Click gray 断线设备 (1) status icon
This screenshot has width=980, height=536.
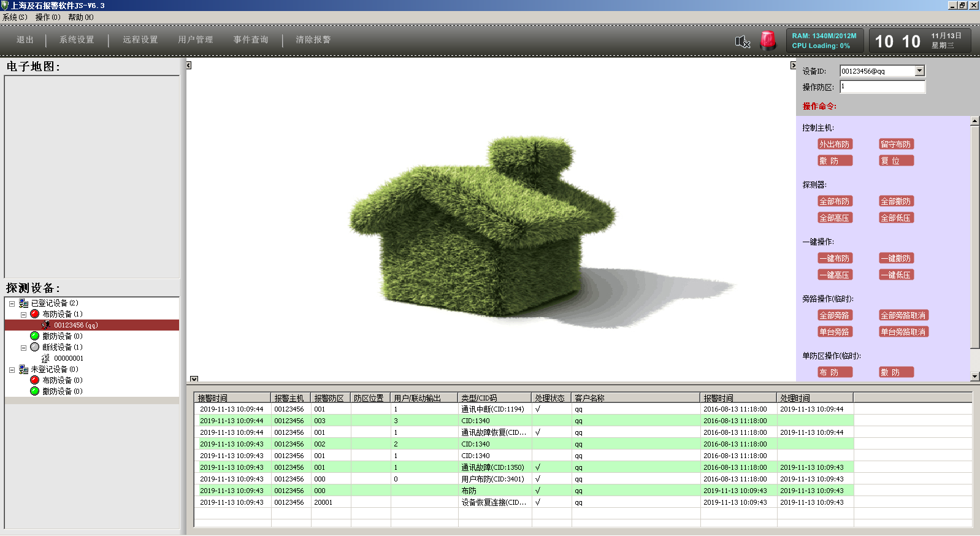click(35, 347)
